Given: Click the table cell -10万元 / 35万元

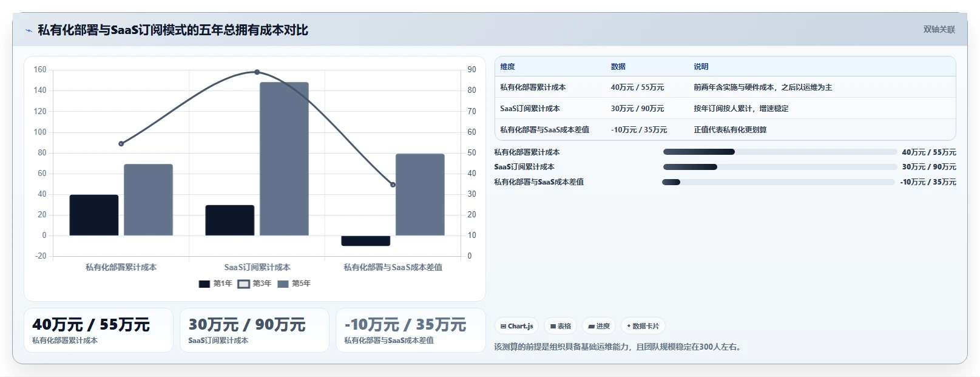Looking at the screenshot, I should (639, 130).
